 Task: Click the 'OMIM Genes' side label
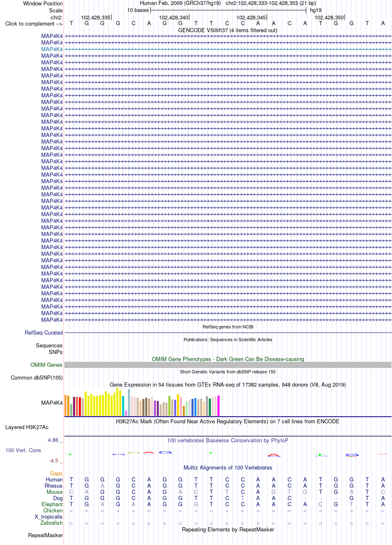pyautogui.click(x=47, y=365)
